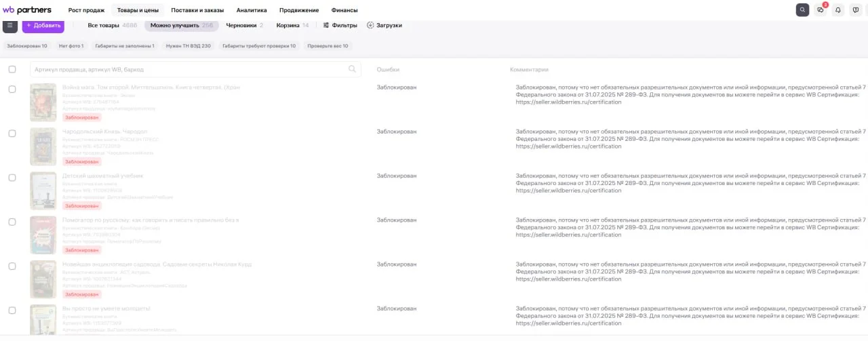Tick the checkbox for Вы просто не умеете молодеть
Viewport: 868px width, 341px height.
(12, 310)
